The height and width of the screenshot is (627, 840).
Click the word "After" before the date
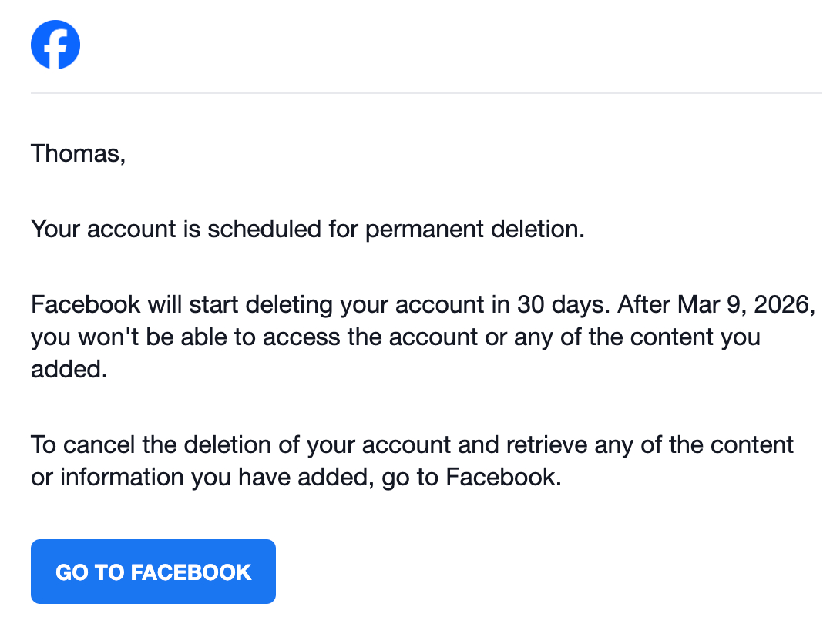646,304
